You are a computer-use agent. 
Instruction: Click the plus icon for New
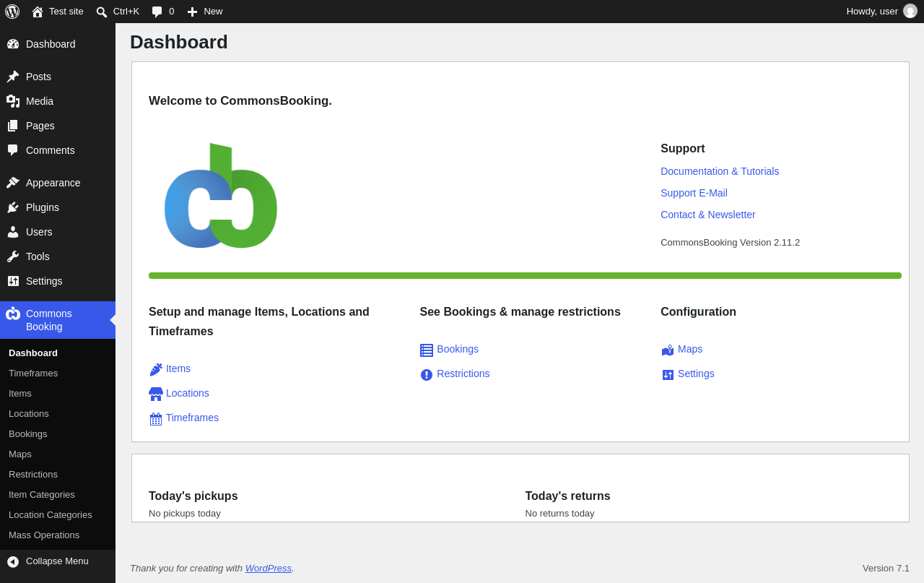(x=192, y=12)
